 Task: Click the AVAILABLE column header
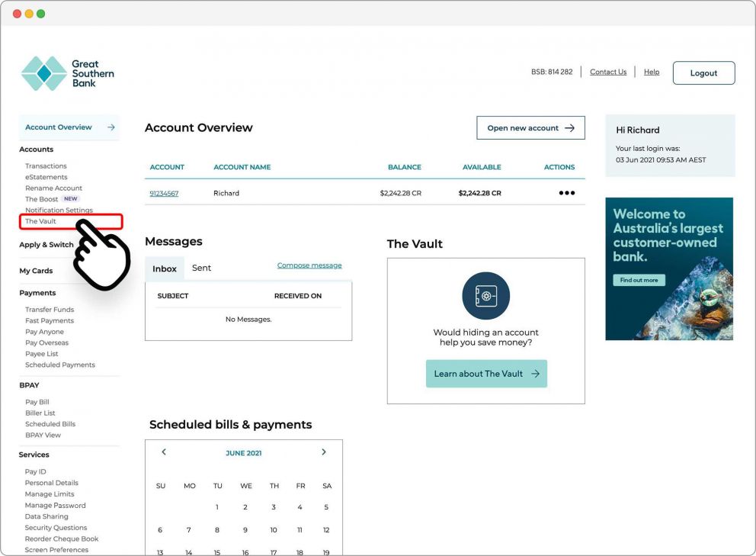[x=482, y=167]
